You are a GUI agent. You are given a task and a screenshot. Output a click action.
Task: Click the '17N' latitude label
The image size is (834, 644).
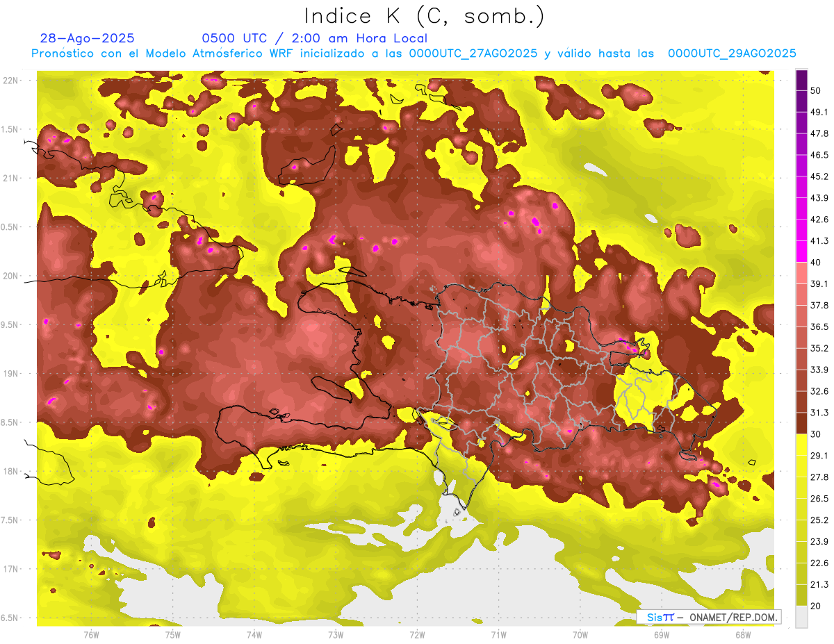click(11, 569)
